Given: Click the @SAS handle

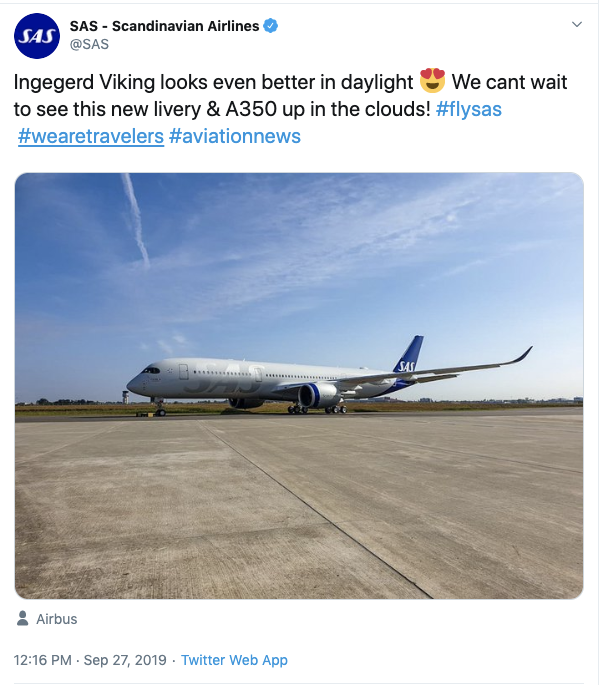Looking at the screenshot, I should point(89,44).
